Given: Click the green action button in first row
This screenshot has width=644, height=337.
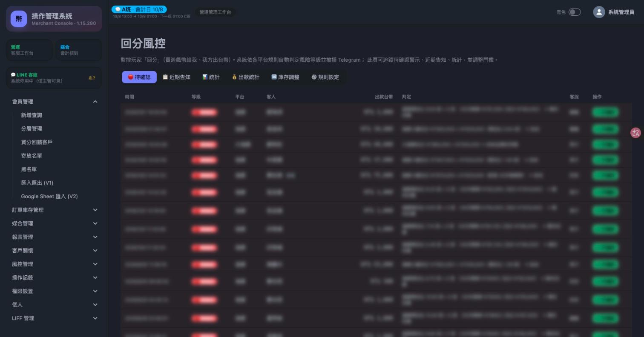Looking at the screenshot, I should [605, 112].
